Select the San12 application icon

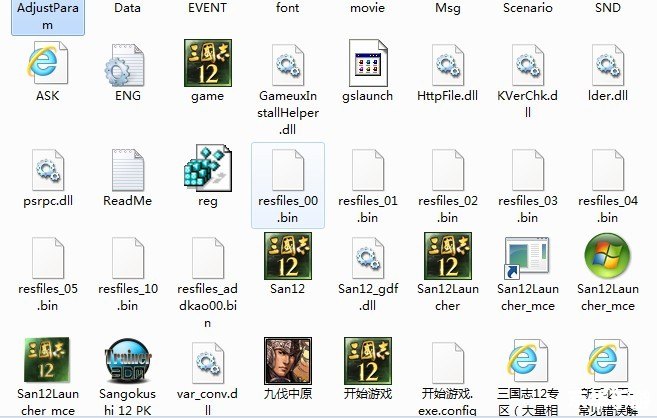click(x=288, y=256)
